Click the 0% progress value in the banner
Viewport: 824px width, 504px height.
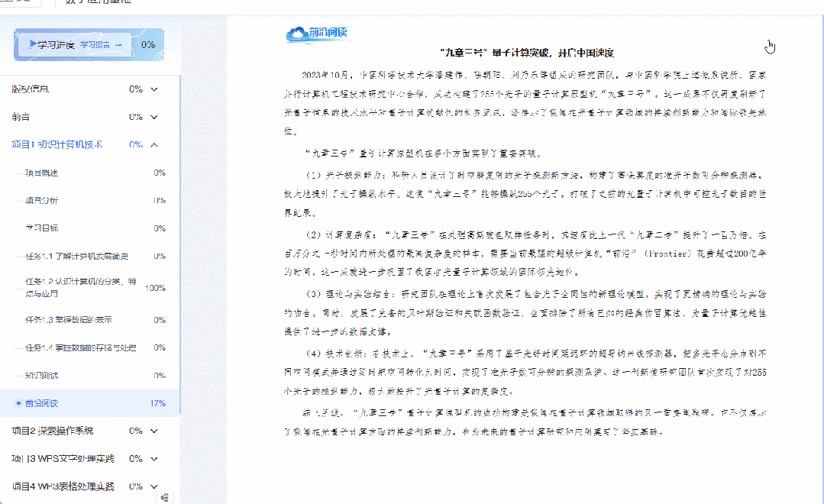point(147,44)
